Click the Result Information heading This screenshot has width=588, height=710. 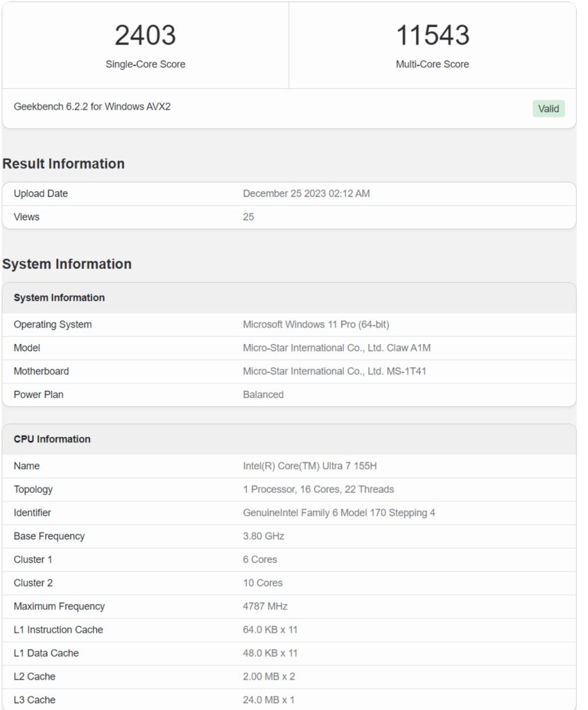coord(63,164)
